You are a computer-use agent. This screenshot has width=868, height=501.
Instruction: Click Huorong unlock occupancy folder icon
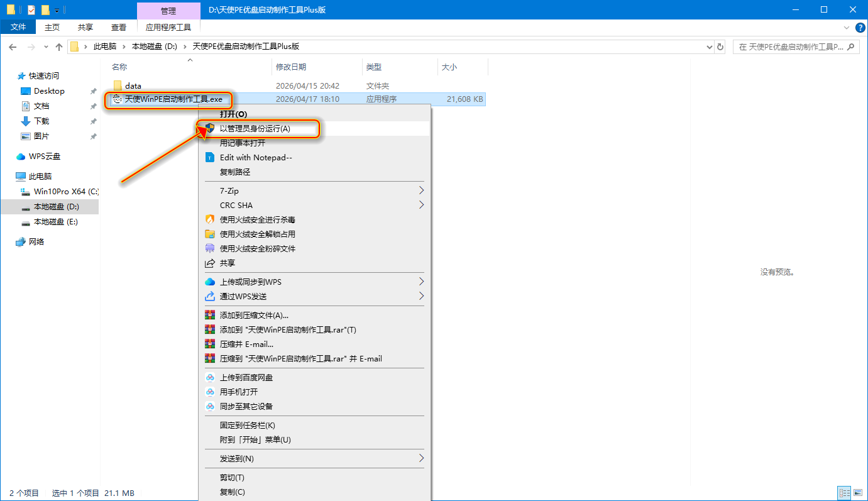click(210, 234)
